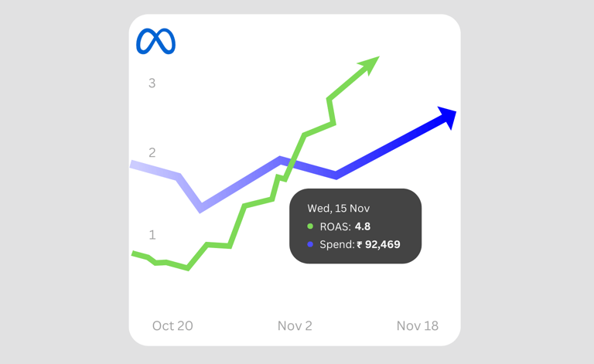
Task: Click the ROAS 4.8 value
Action: [363, 226]
